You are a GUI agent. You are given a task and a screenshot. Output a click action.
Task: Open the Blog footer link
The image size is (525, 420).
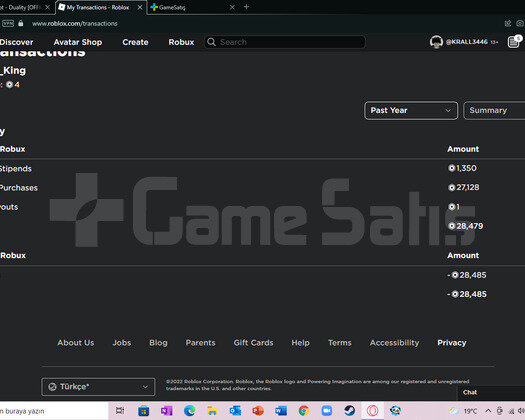(x=158, y=343)
